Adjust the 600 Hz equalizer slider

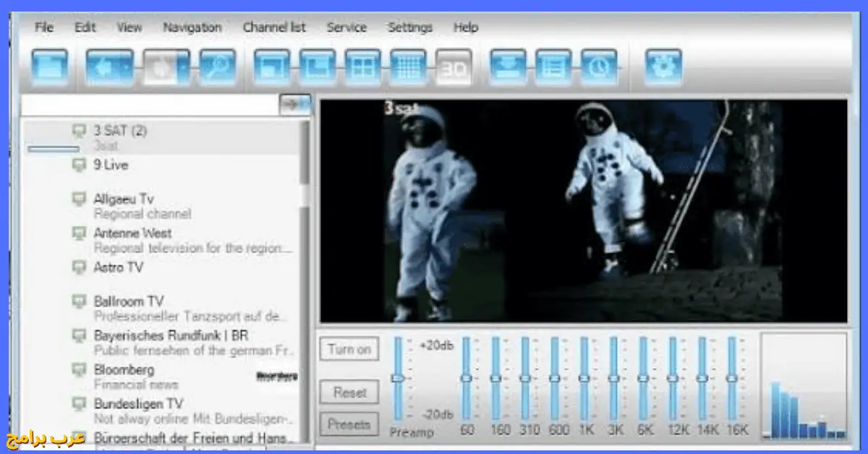(x=555, y=378)
